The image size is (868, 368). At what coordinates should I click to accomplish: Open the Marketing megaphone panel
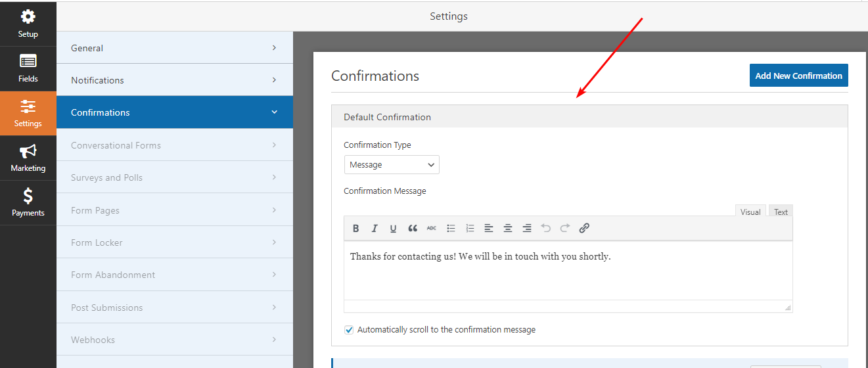28,158
